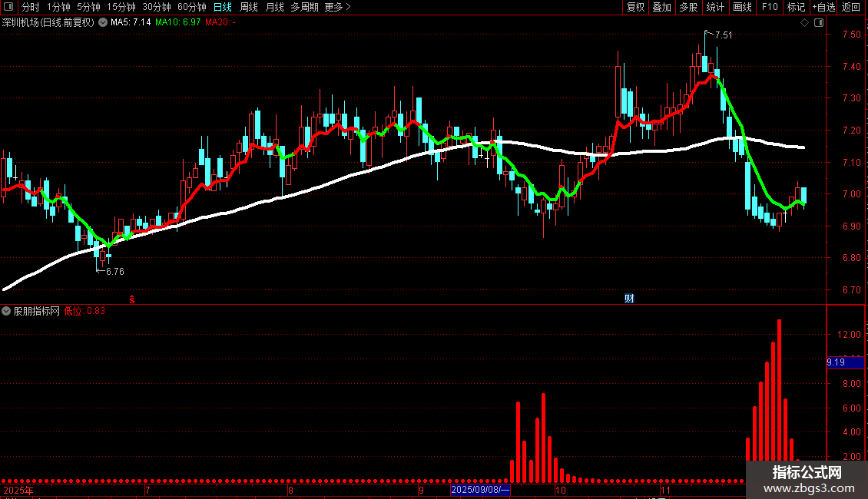Screen dimensions: 868x499
Task: Open the 统计 statistics tool
Action: coord(715,7)
